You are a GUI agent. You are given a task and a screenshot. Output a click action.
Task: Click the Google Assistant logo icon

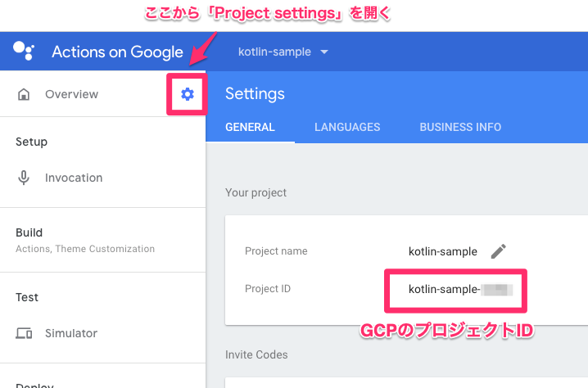pos(24,52)
